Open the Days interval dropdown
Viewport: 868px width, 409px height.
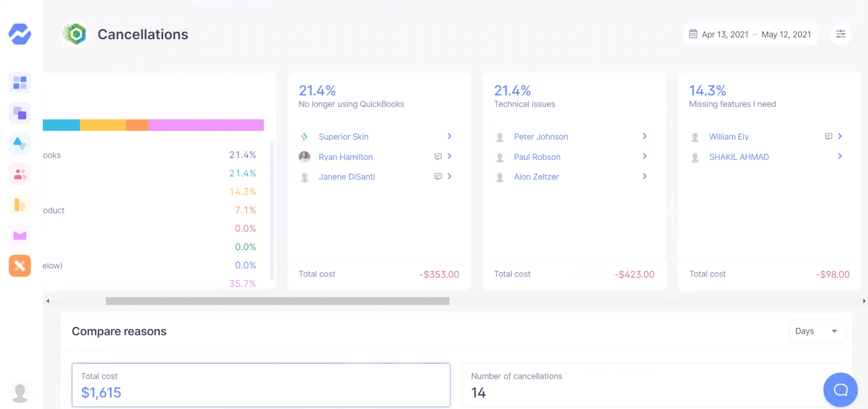[817, 331]
